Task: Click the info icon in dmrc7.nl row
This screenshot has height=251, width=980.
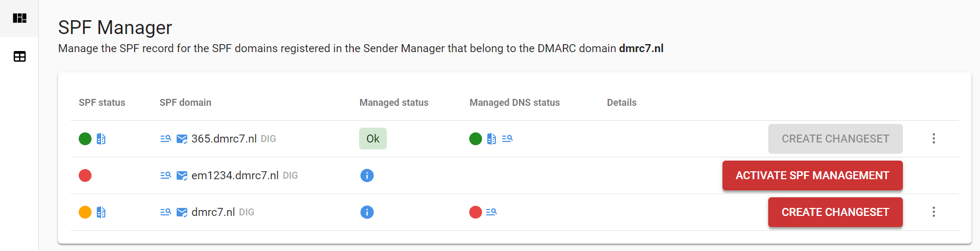Action: tap(367, 212)
